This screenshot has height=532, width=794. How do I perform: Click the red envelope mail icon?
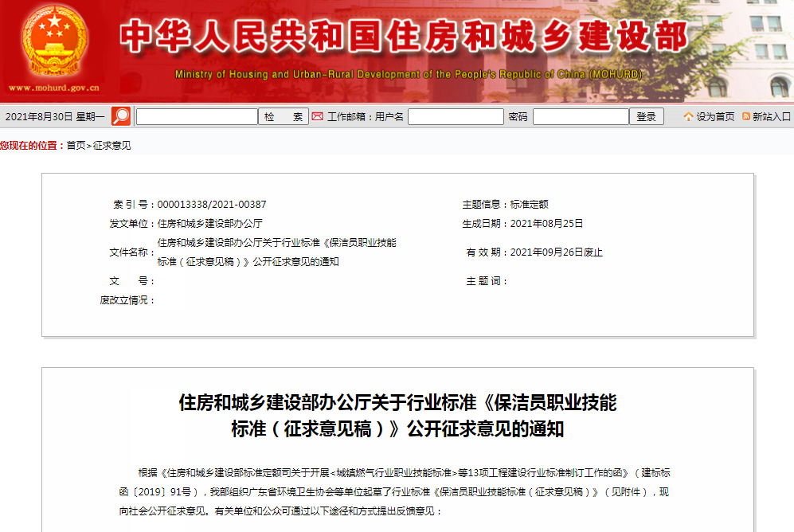[x=317, y=116]
